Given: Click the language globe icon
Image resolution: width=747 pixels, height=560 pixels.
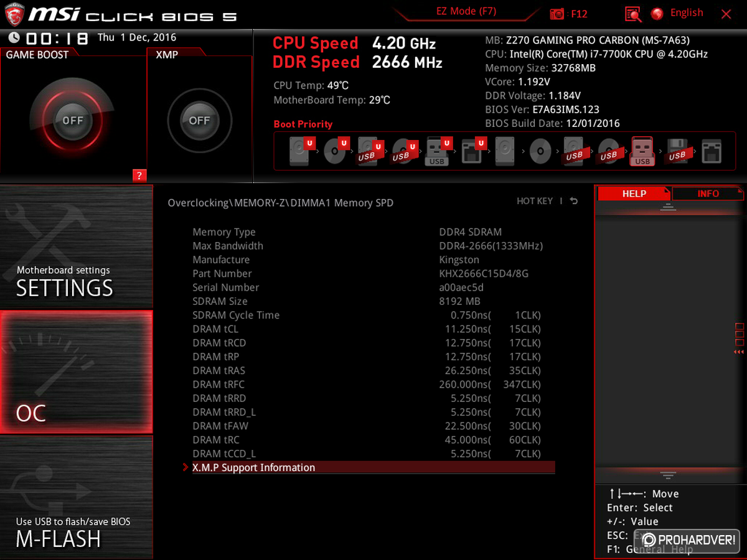Looking at the screenshot, I should 657,14.
